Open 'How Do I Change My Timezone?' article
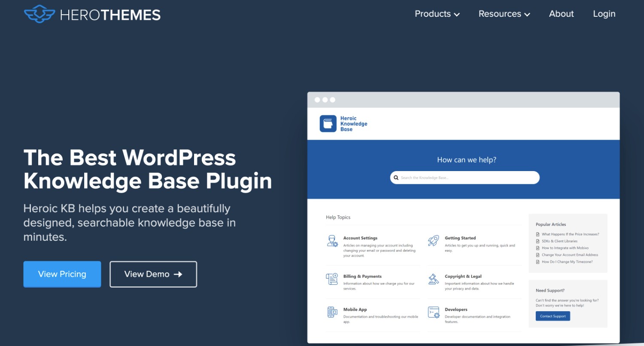 click(x=567, y=262)
